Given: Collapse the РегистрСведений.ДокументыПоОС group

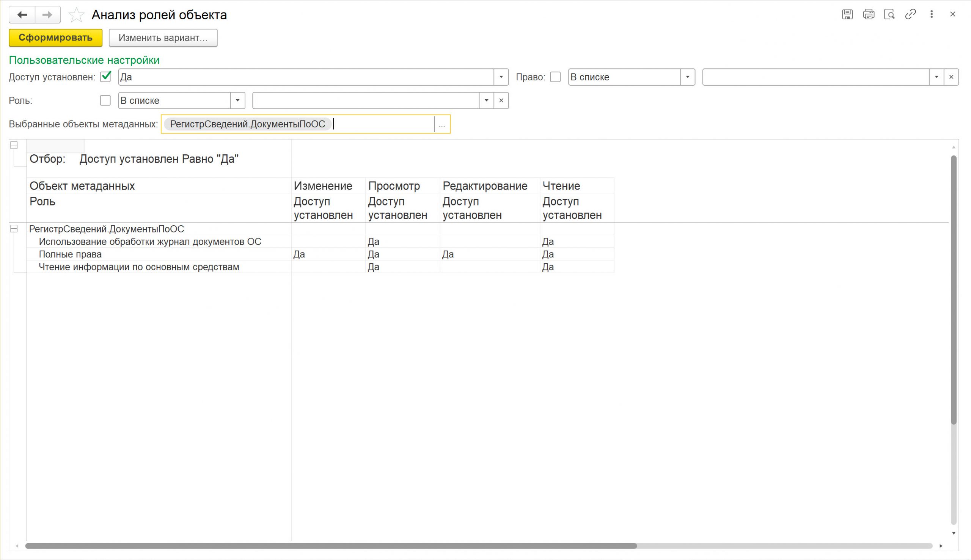Looking at the screenshot, I should point(14,229).
